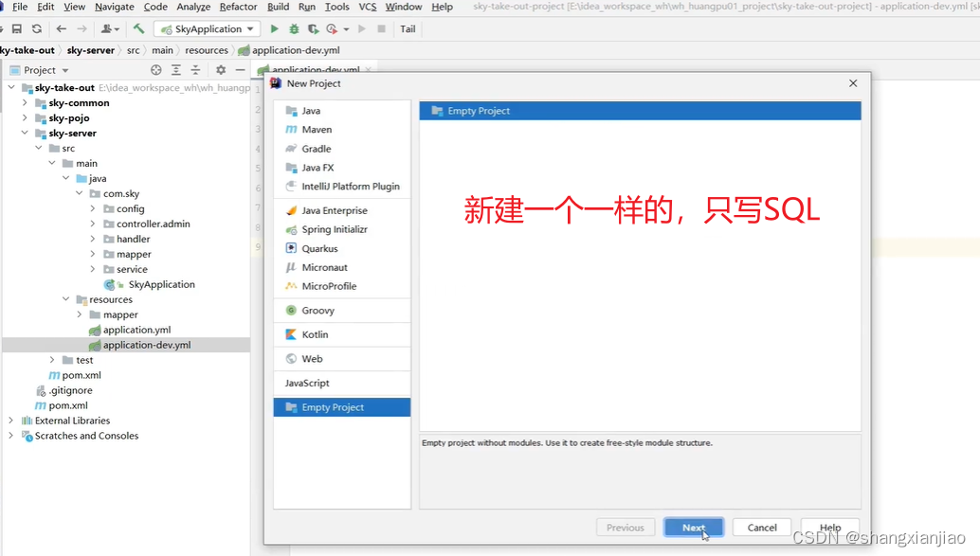Expand Scratches and Consoles node

click(x=10, y=436)
